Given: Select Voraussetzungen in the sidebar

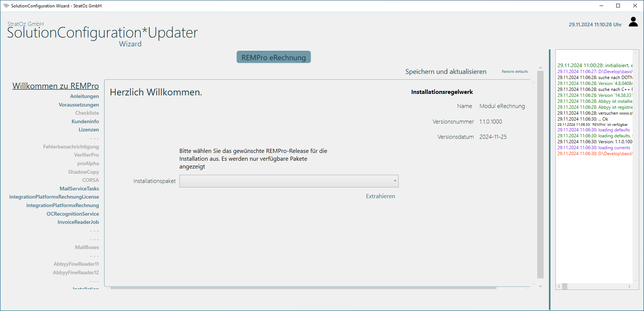Looking at the screenshot, I should pyautogui.click(x=79, y=105).
